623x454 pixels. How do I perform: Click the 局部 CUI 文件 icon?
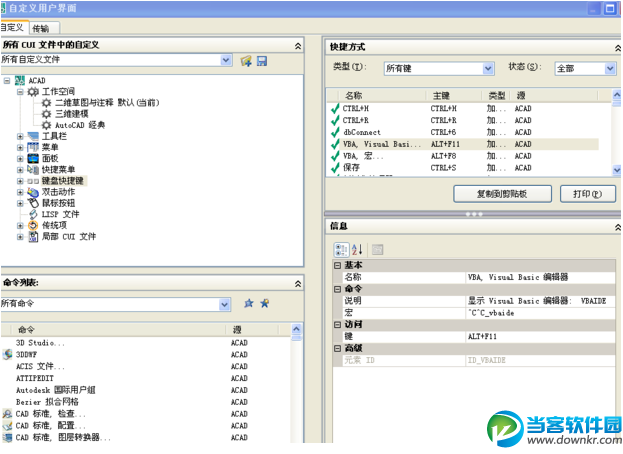33,237
